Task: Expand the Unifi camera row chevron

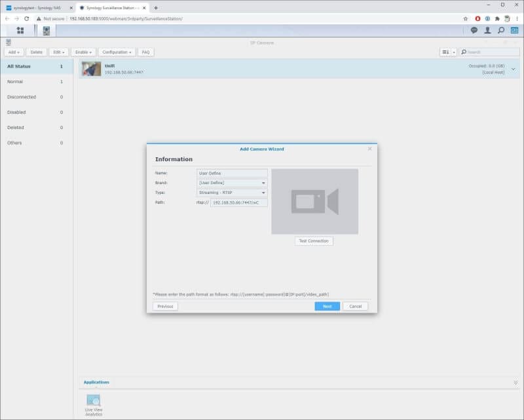Action: click(514, 68)
